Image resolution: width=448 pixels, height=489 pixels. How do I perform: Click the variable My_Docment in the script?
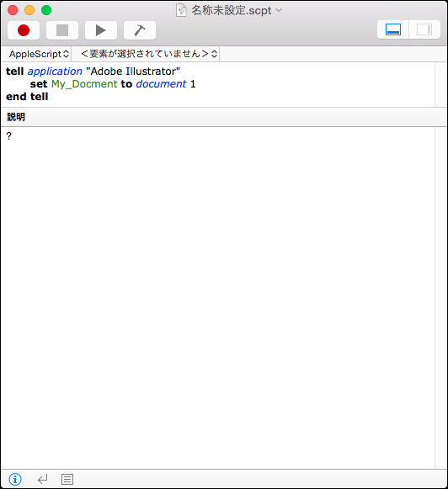[84, 84]
